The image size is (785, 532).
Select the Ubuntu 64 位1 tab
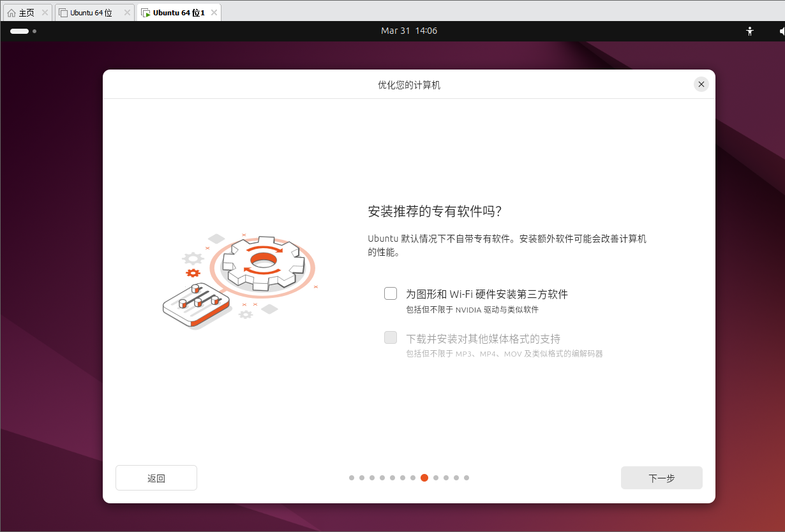coord(179,12)
